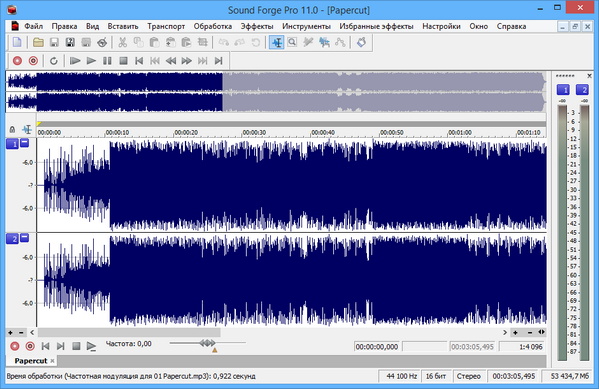Open the Справка menu
599x389 pixels.
coord(512,26)
